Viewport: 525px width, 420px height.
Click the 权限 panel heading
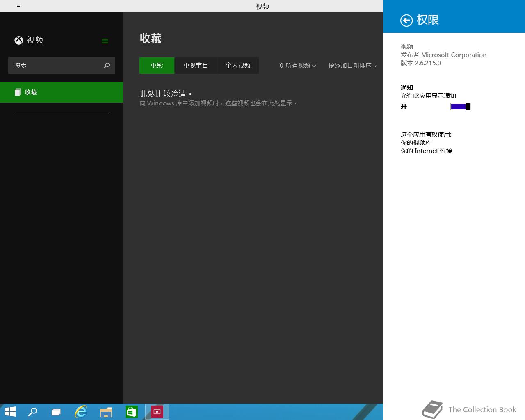[427, 20]
